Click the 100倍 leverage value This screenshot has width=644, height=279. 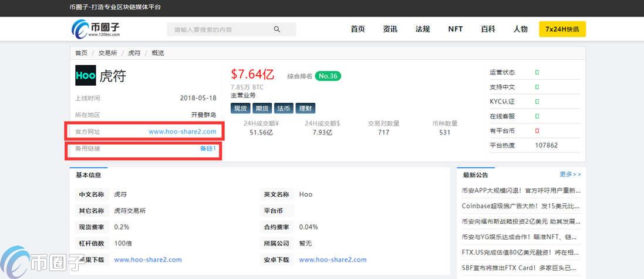click(x=123, y=243)
